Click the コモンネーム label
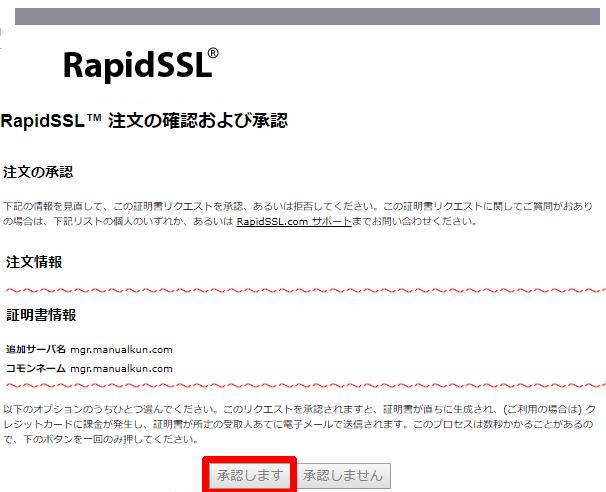This screenshot has width=606, height=492. coord(36,368)
